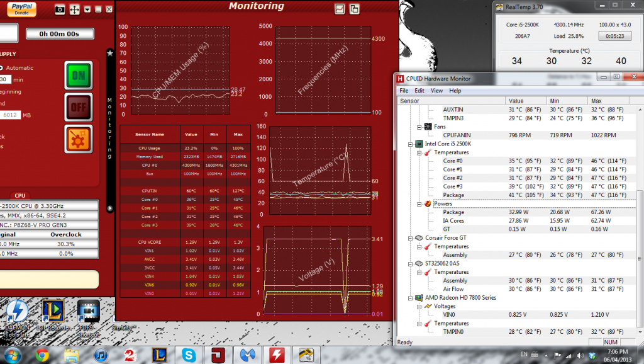Click the Max column header in Hardware Monitor
644x364 pixels.
pyautogui.click(x=608, y=101)
